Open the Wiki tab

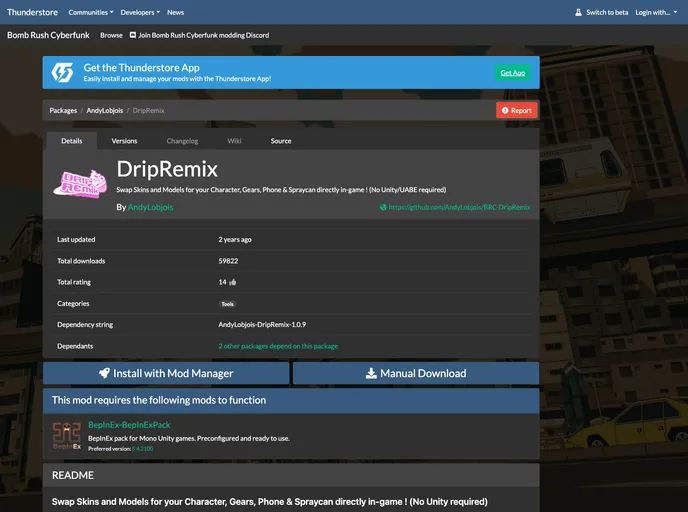[234, 141]
